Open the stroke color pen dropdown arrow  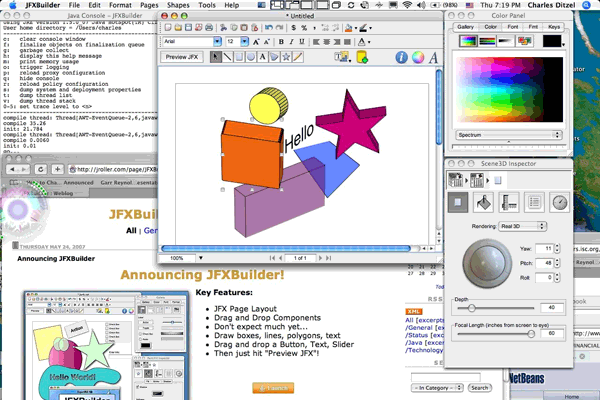click(x=370, y=28)
